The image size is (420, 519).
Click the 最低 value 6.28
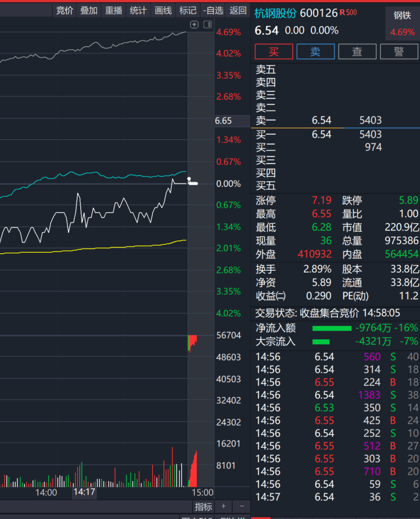tap(322, 227)
